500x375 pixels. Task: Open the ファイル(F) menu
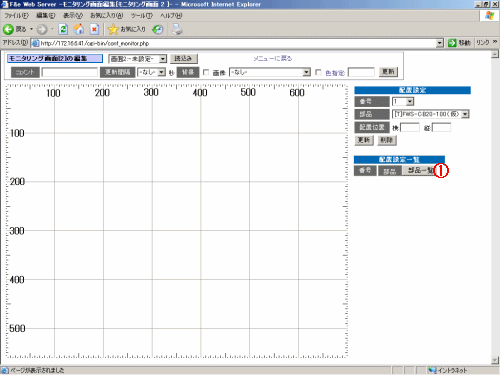coord(16,15)
